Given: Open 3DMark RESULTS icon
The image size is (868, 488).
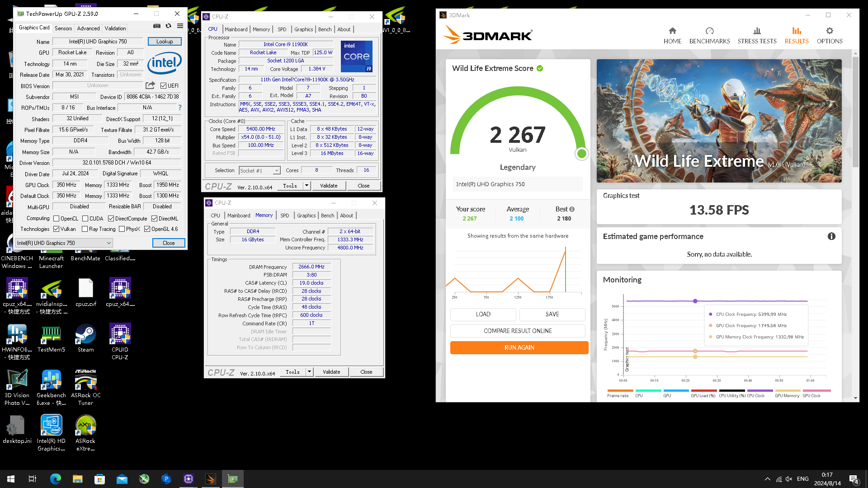Looking at the screenshot, I should [797, 31].
